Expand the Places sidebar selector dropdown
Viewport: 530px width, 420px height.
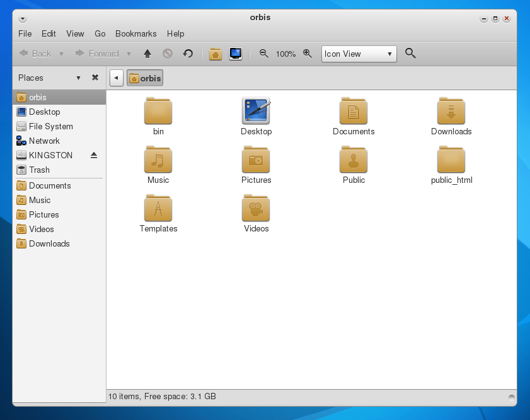pyautogui.click(x=78, y=78)
